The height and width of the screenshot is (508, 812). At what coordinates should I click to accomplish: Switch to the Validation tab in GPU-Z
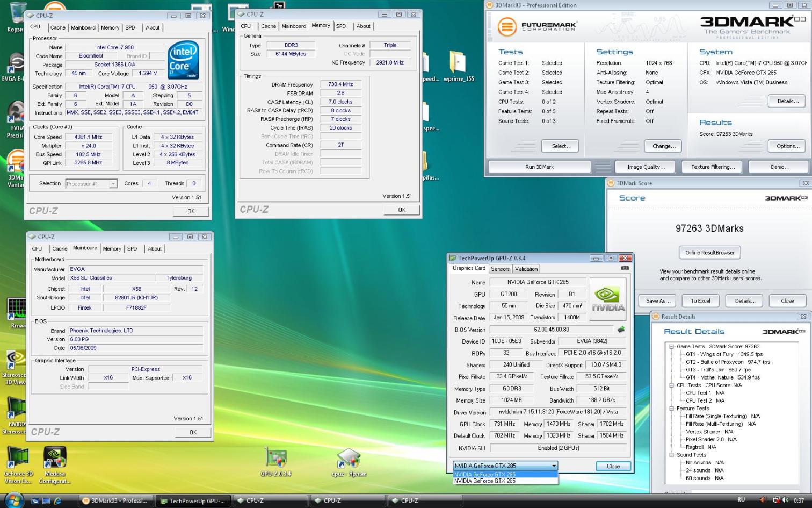pyautogui.click(x=526, y=269)
